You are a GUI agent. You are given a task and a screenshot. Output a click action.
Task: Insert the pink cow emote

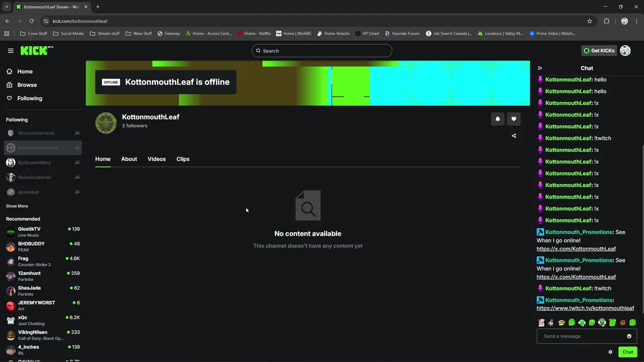click(x=541, y=323)
